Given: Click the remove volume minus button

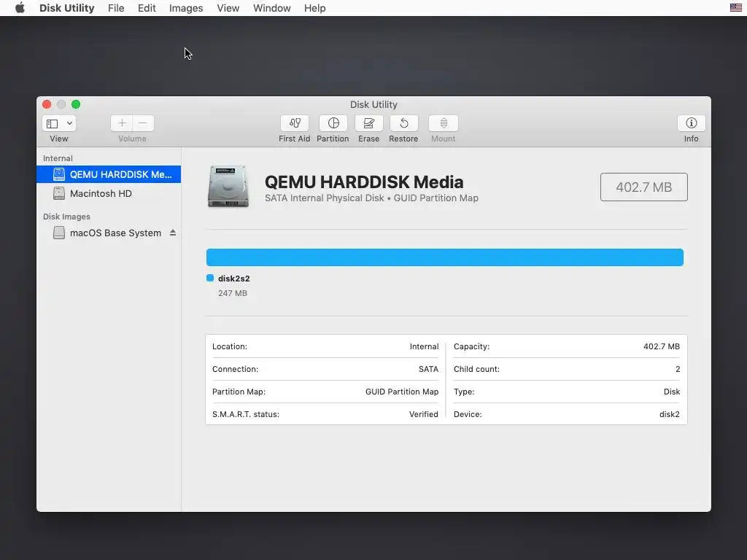Looking at the screenshot, I should pyautogui.click(x=143, y=123).
